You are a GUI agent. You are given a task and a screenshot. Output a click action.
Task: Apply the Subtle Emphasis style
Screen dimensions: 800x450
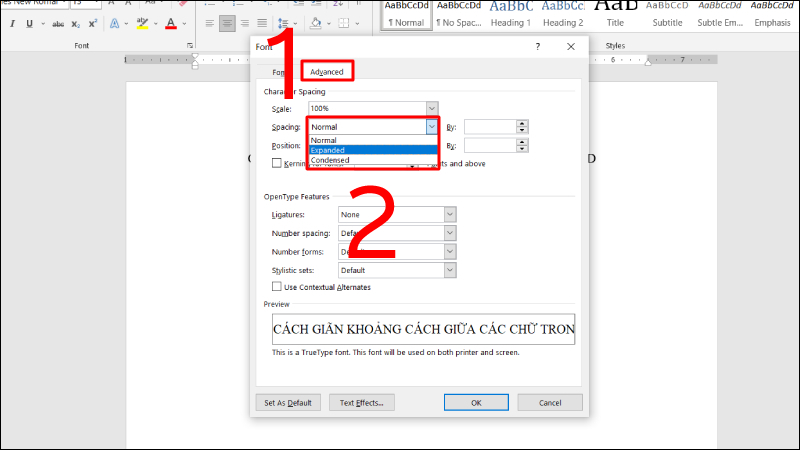720,15
